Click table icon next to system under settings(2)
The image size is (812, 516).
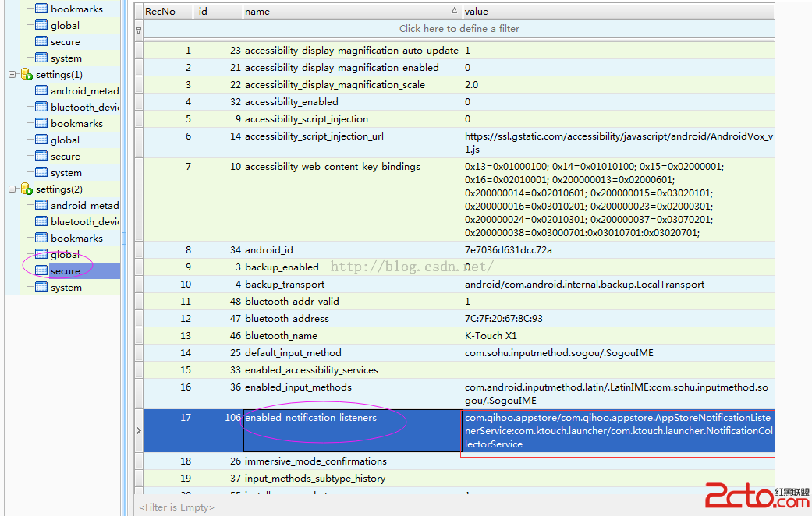42,288
